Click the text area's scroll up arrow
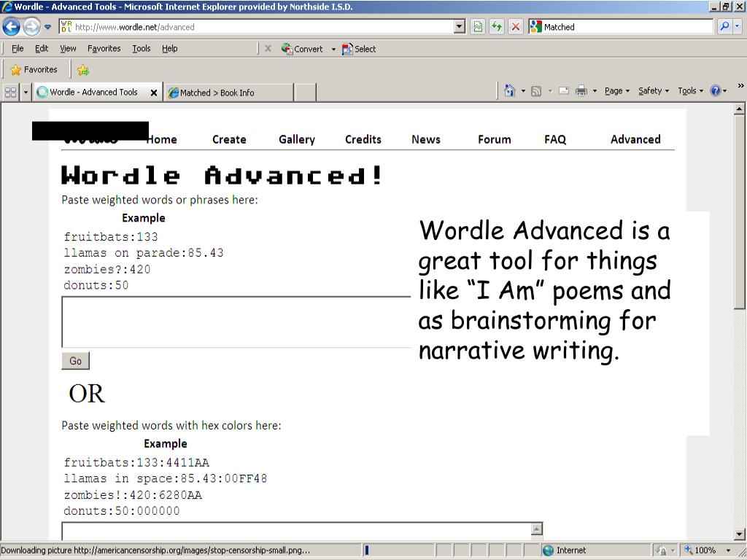The image size is (747, 560). click(536, 529)
